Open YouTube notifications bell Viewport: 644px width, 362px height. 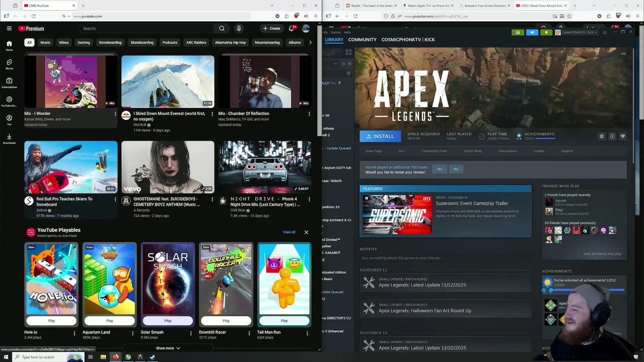[291, 29]
